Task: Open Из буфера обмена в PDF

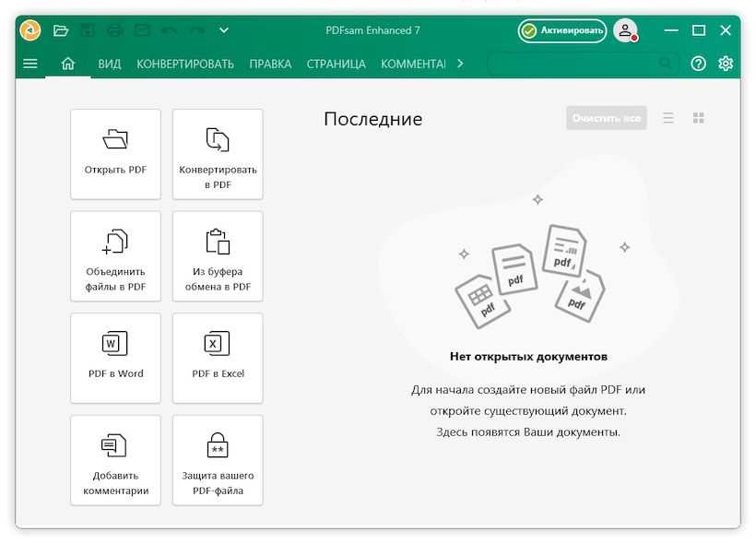Action: coord(218,256)
